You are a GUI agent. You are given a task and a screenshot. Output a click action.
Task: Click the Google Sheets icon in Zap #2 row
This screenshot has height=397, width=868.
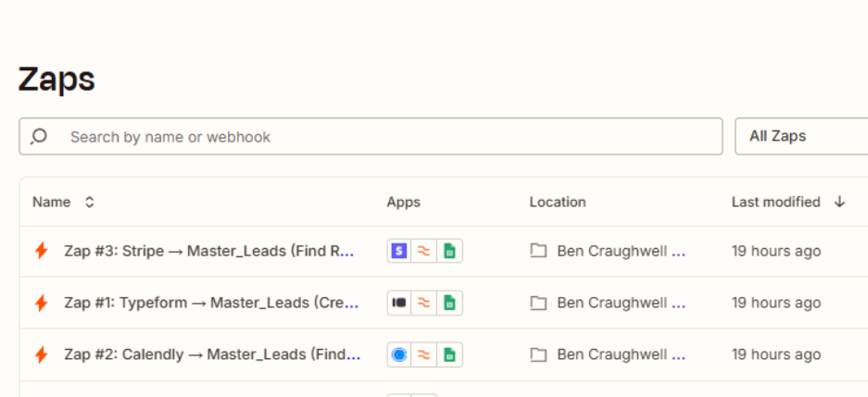point(449,354)
